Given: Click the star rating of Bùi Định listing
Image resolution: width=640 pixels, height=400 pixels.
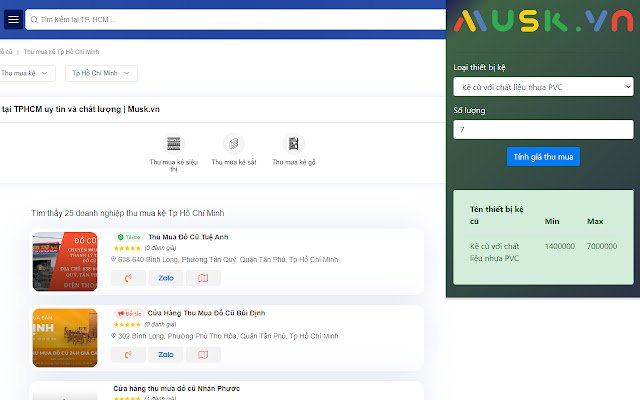Looking at the screenshot, I should pos(127,324).
